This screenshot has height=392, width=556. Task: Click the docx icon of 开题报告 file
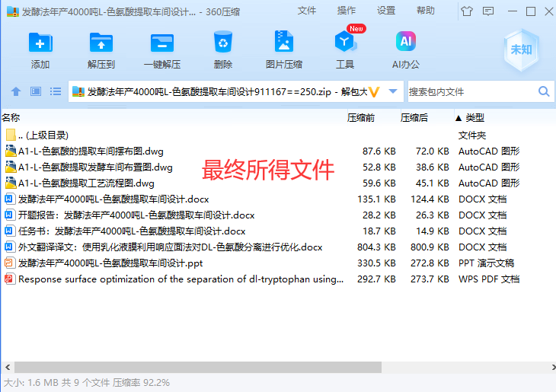(x=9, y=215)
